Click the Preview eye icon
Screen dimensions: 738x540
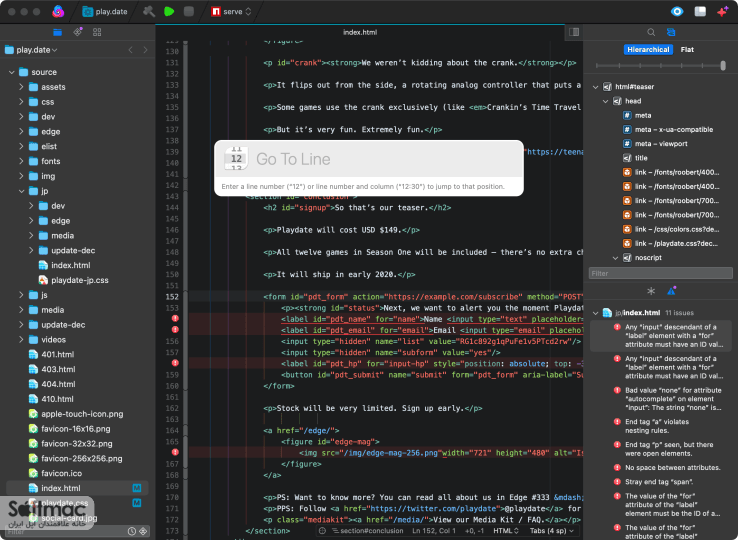(677, 12)
